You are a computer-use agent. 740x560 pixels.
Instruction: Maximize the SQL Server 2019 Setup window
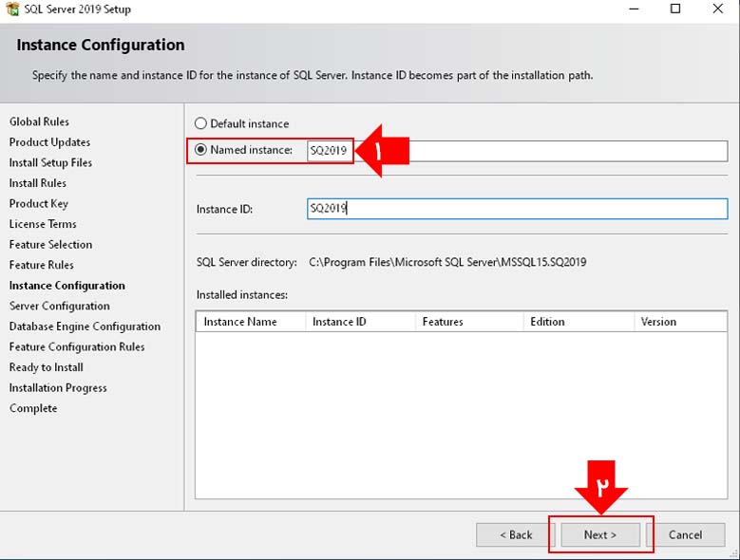coord(675,9)
